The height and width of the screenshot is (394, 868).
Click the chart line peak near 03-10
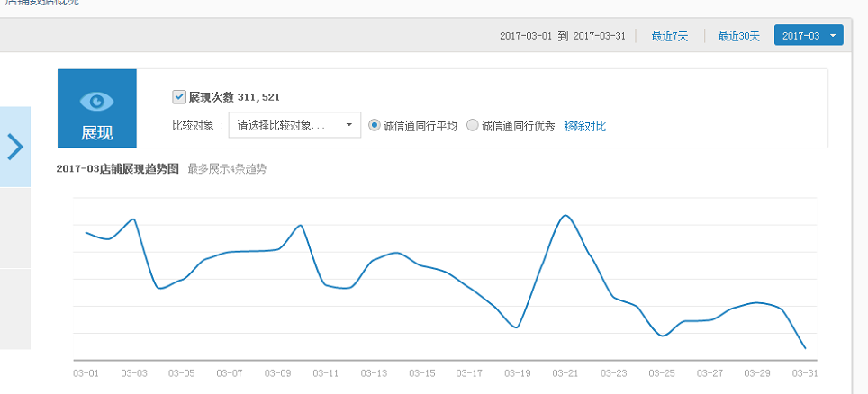(301, 225)
